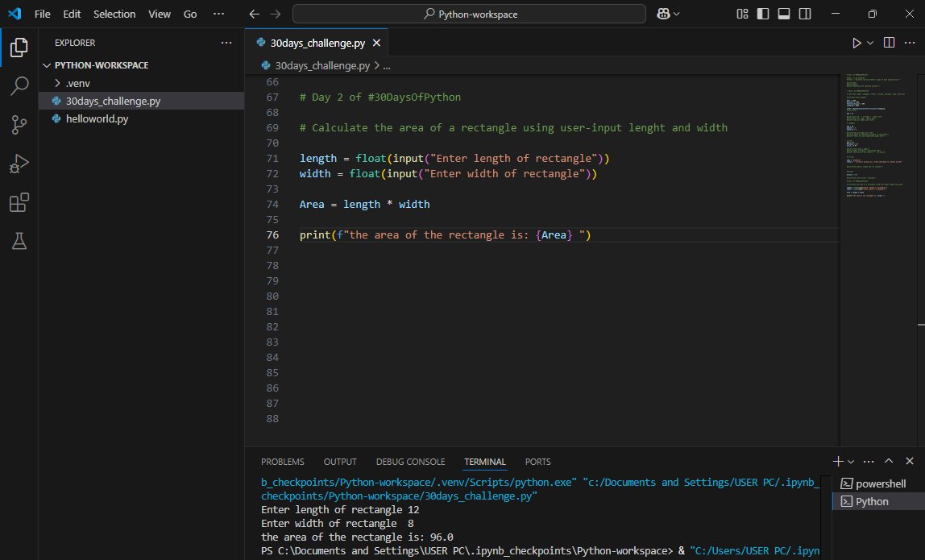Click terminal output 'the area of the rectangle is: 96.0'

tap(357, 537)
